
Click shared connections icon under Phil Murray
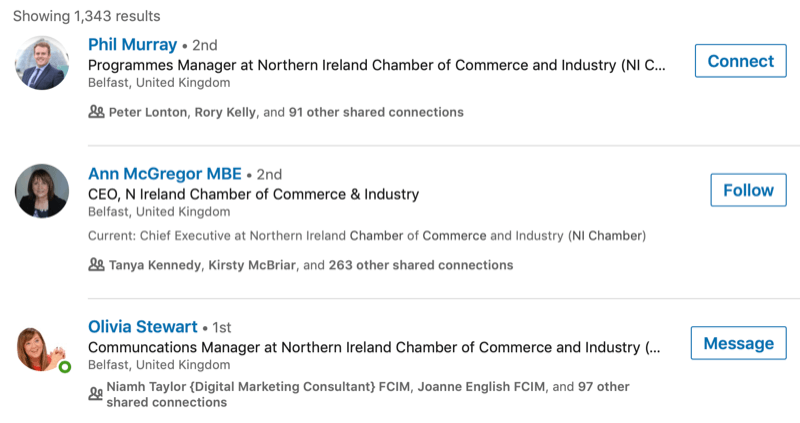coord(96,112)
